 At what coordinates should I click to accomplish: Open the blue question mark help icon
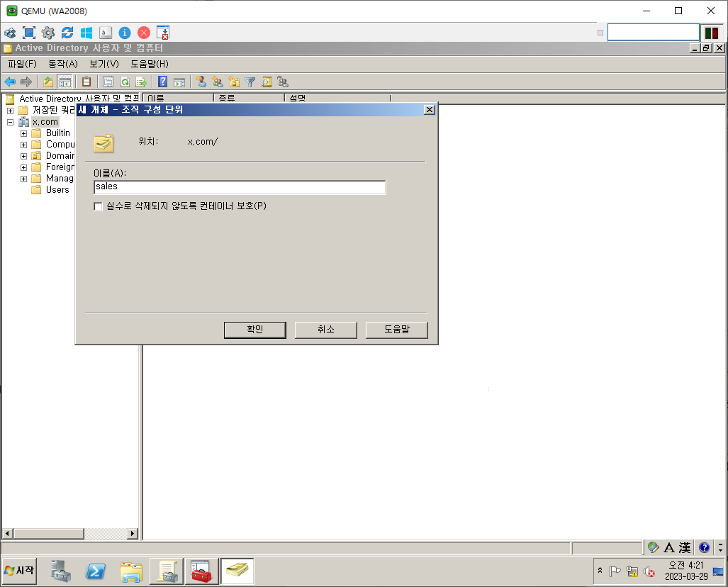pyautogui.click(x=162, y=82)
